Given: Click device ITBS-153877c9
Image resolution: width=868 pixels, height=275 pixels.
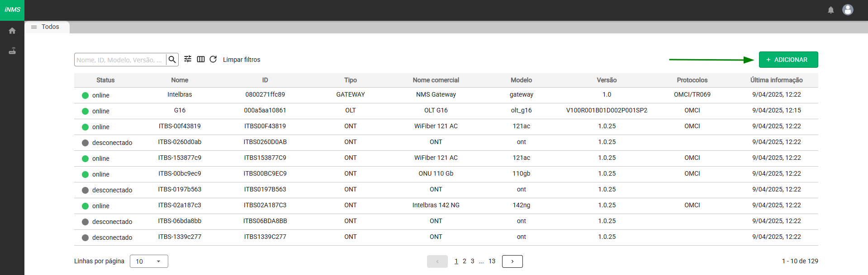Looking at the screenshot, I should click(x=180, y=158).
